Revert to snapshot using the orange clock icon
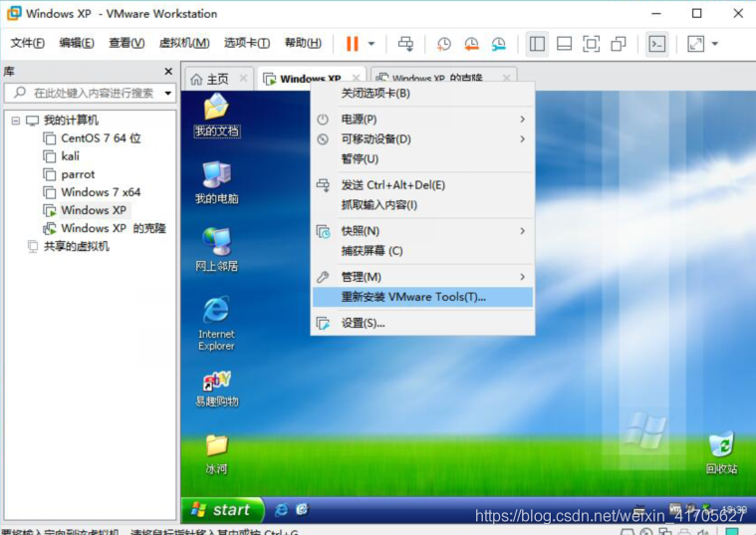Screen dimensions: 756x535 471,44
